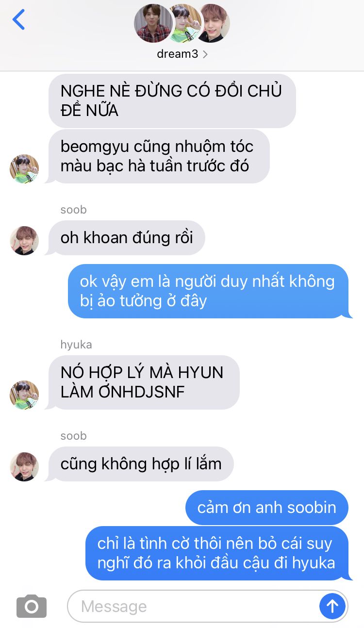Focus the Message text field

coord(208,606)
